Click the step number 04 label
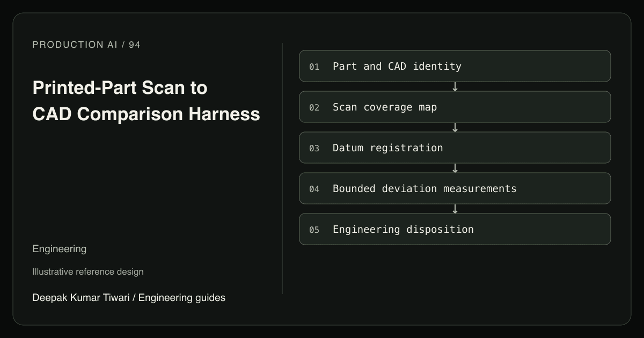This screenshot has height=338, width=644. (x=314, y=189)
